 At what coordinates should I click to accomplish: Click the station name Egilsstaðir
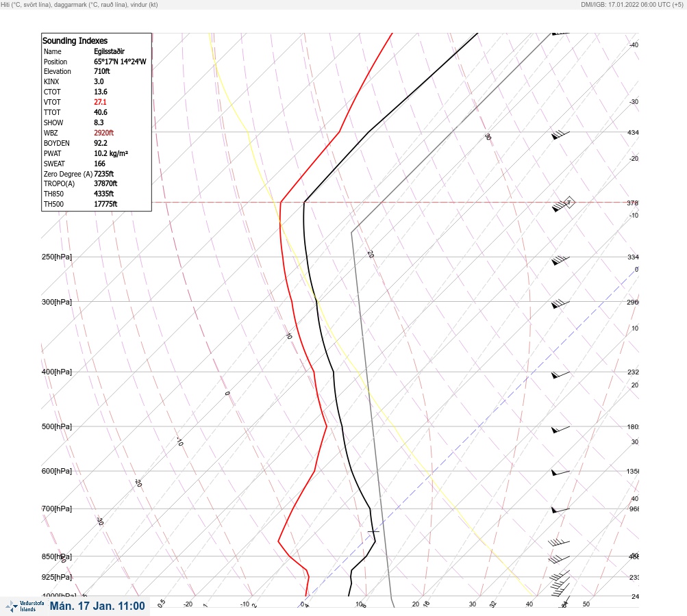pos(109,51)
